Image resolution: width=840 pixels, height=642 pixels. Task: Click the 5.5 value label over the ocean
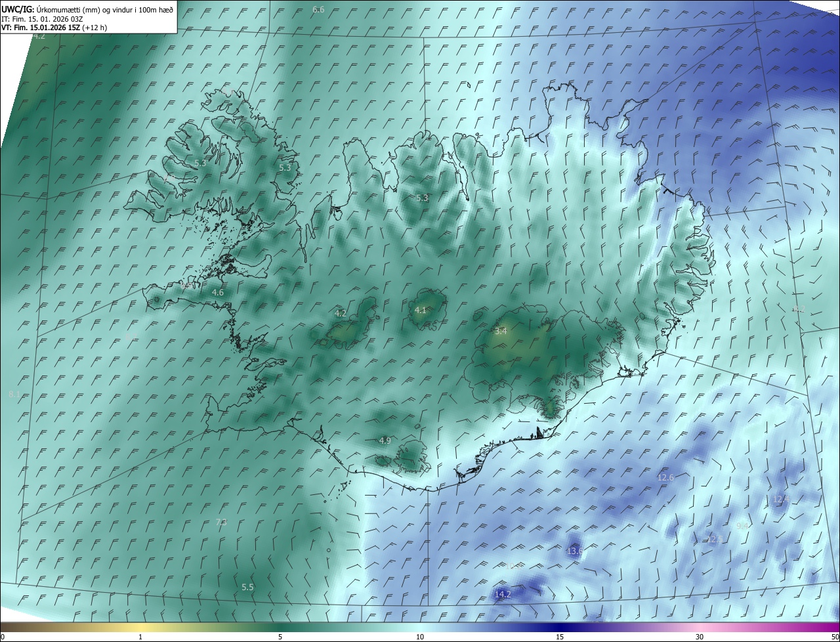247,588
